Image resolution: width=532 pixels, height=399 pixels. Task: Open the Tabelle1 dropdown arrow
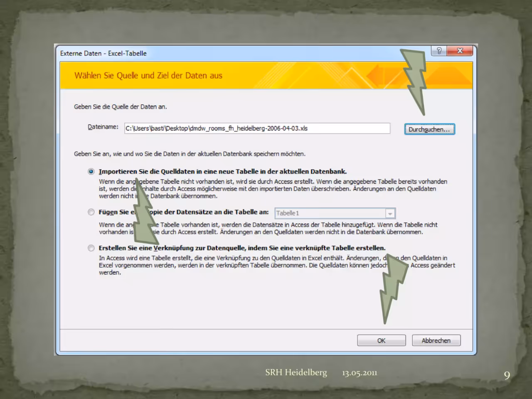[x=390, y=213]
